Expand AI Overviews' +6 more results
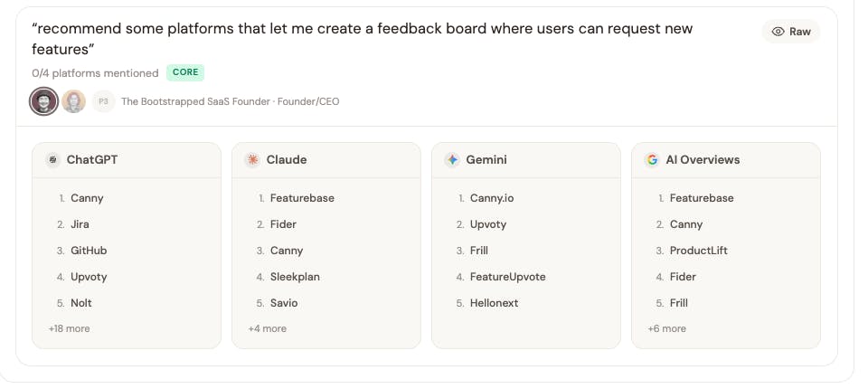The height and width of the screenshot is (389, 868). tap(666, 328)
